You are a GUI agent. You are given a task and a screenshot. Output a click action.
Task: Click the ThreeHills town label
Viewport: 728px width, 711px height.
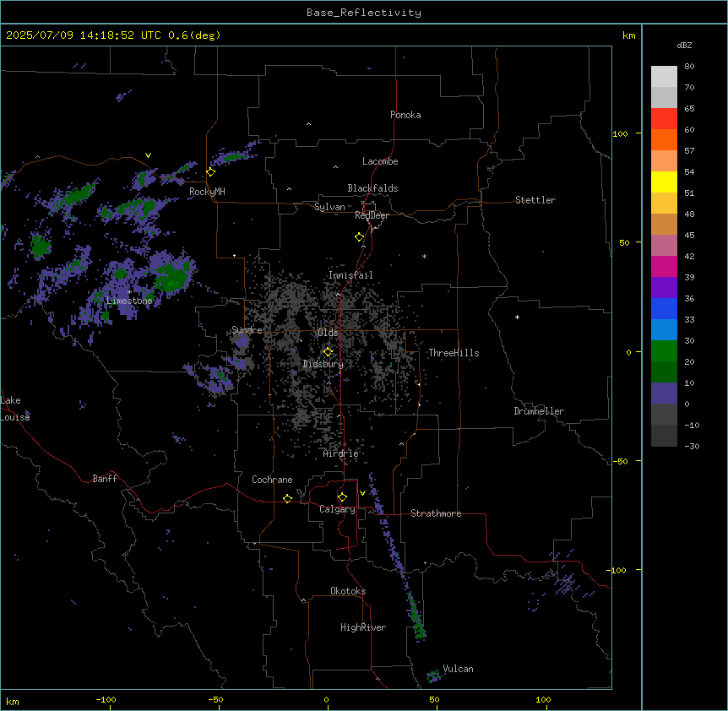[x=454, y=353]
